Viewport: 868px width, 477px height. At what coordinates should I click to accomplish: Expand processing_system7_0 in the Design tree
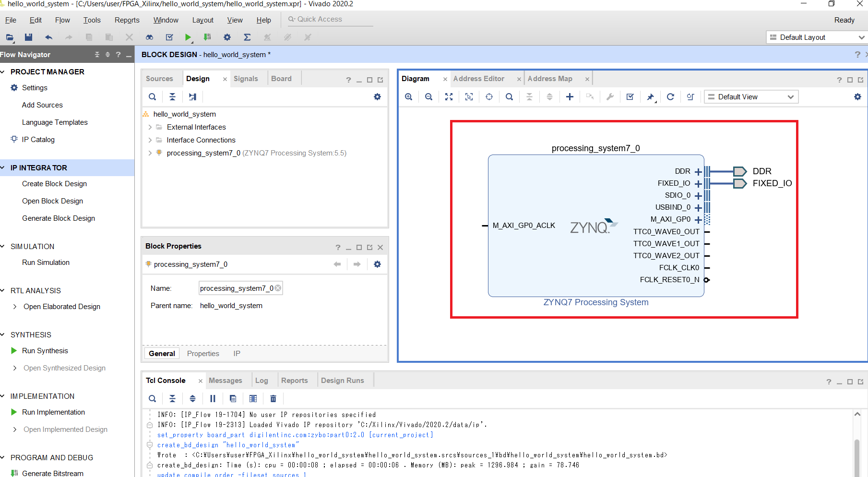(x=150, y=153)
